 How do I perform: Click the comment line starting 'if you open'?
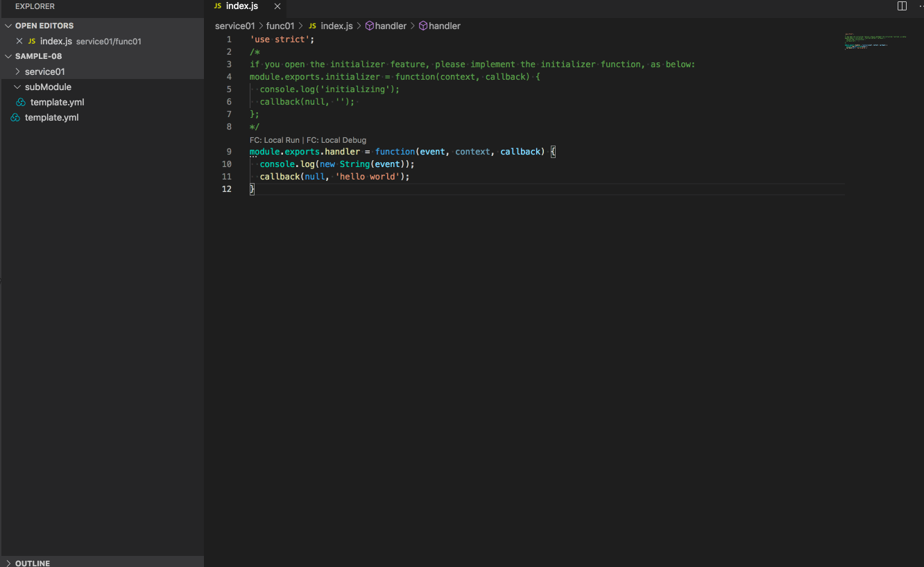pyautogui.click(x=472, y=64)
